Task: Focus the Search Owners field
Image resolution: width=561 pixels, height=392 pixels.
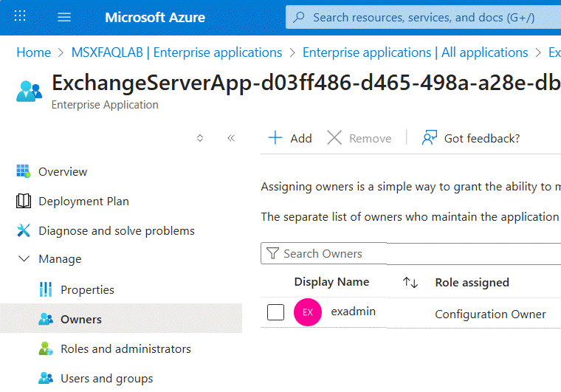Action: tap(410, 253)
